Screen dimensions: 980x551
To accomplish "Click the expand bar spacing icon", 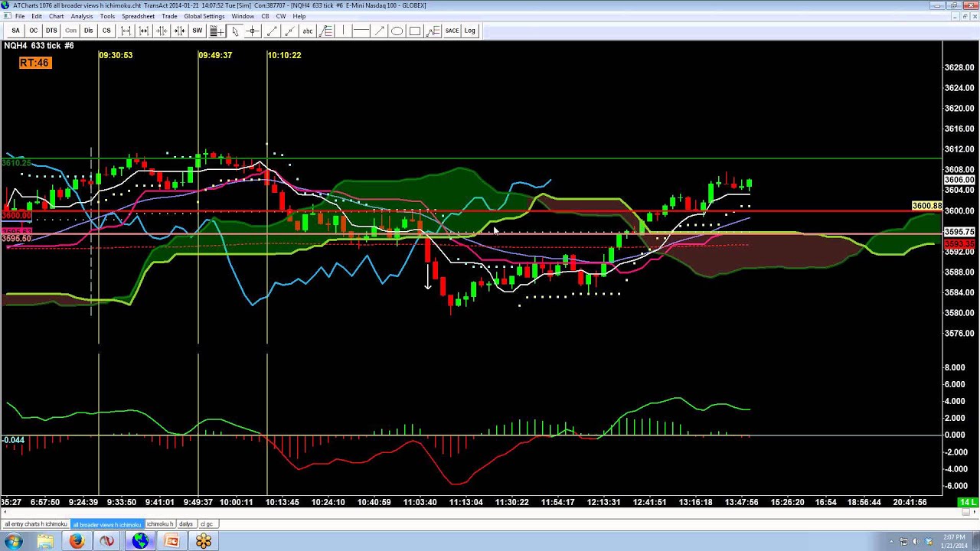I will 126,31.
